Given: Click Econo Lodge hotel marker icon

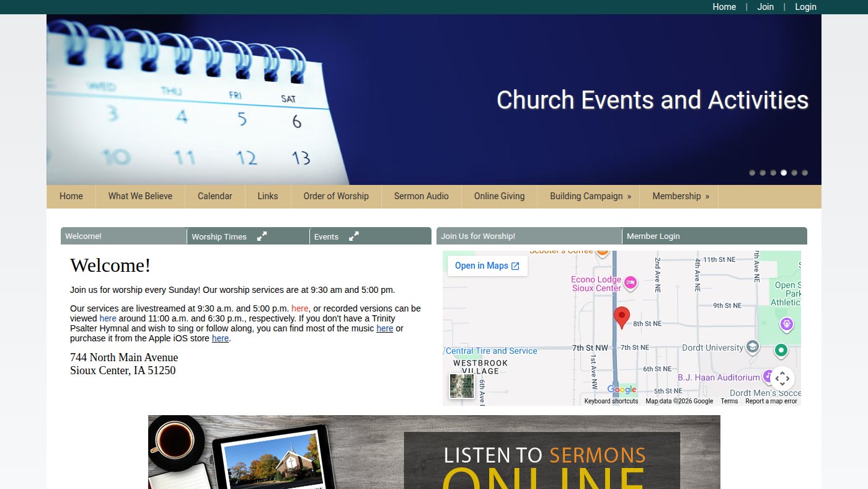Looking at the screenshot, I should [x=631, y=283].
